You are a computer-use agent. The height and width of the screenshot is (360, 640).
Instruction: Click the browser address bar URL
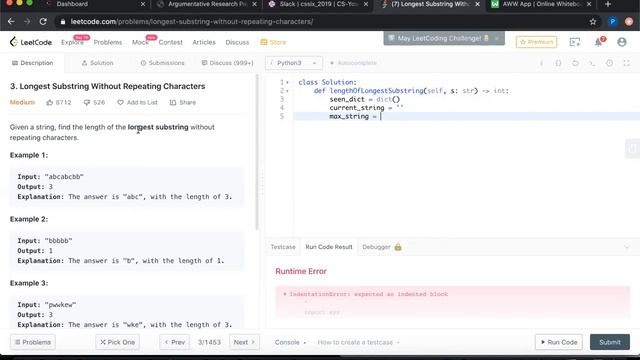click(192, 22)
